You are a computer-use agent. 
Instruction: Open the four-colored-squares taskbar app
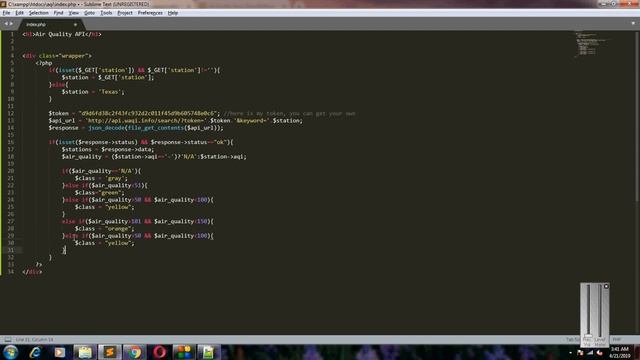184,352
